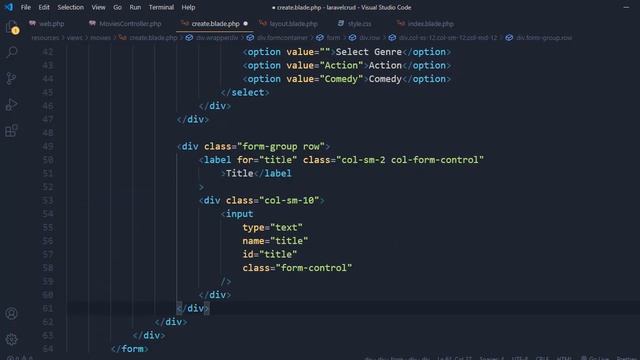Open the View menu

(98, 7)
